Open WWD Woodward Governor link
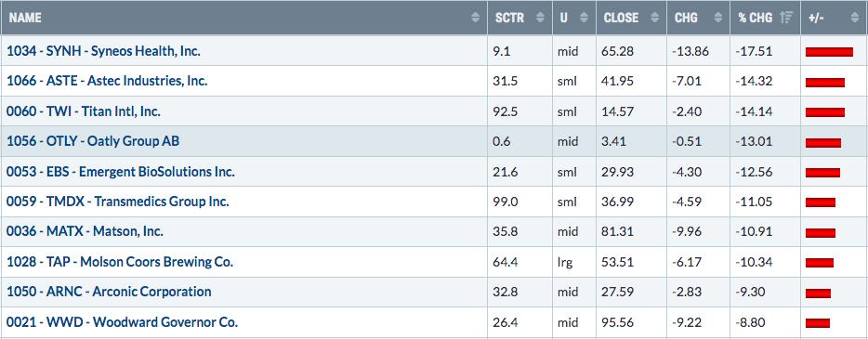The width and height of the screenshot is (868, 339). click(123, 322)
